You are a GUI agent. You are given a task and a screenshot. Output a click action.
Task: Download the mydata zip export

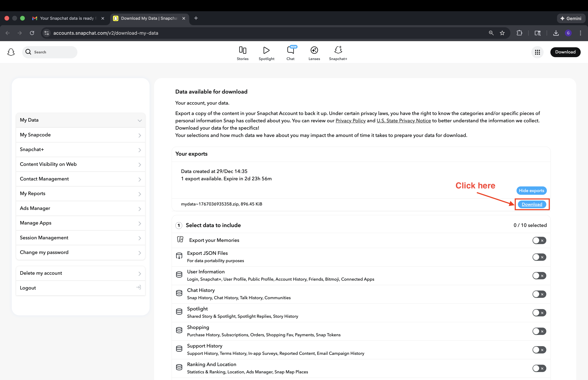532,204
